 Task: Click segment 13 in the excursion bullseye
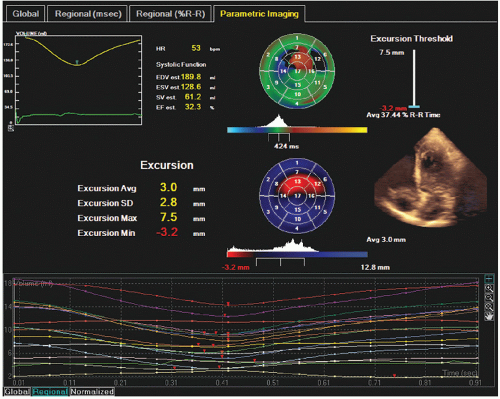point(298,182)
